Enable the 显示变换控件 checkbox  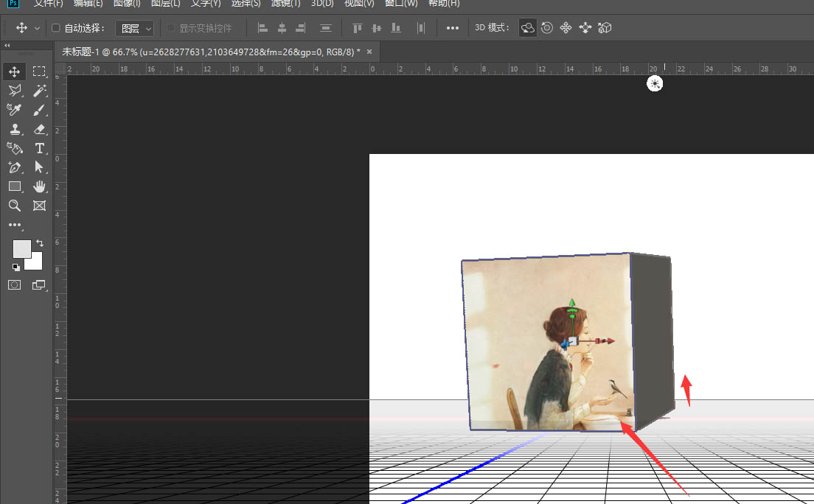(x=170, y=27)
